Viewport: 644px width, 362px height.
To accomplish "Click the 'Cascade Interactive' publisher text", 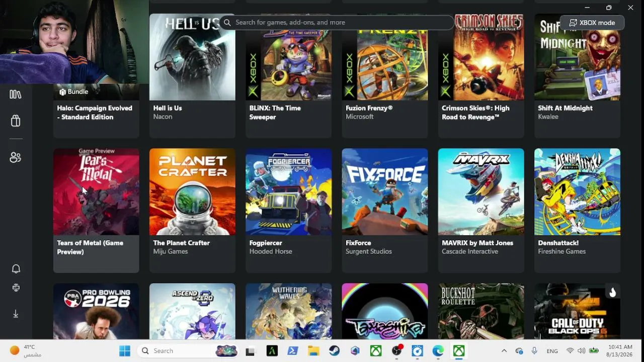I will click(x=470, y=251).
